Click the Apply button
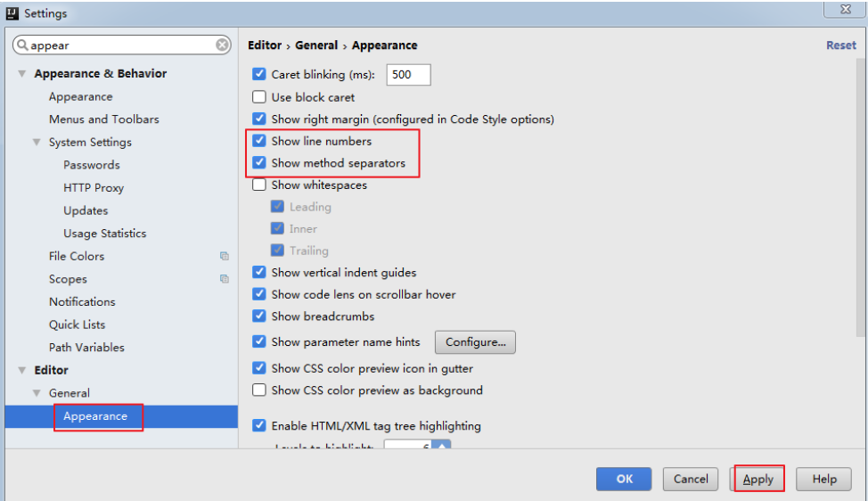Screen dimensions: 868x501 [758, 479]
